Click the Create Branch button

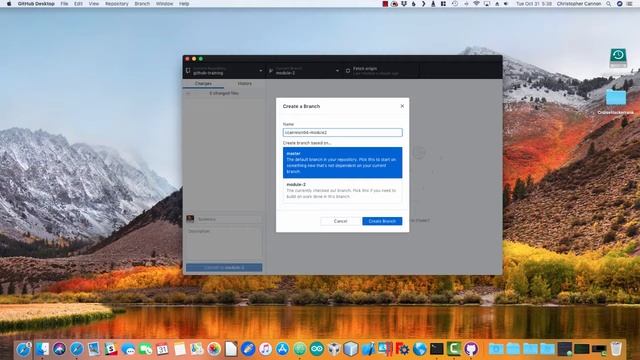(x=382, y=221)
